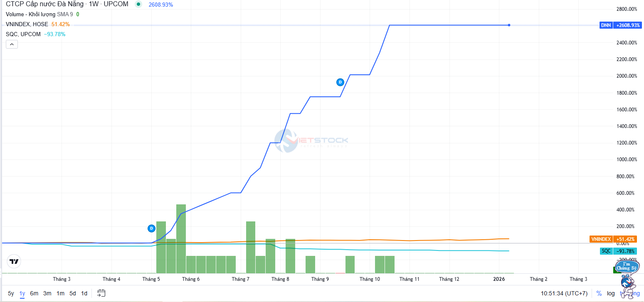
Task: Toggle the percent scale mode
Action: coord(599,293)
